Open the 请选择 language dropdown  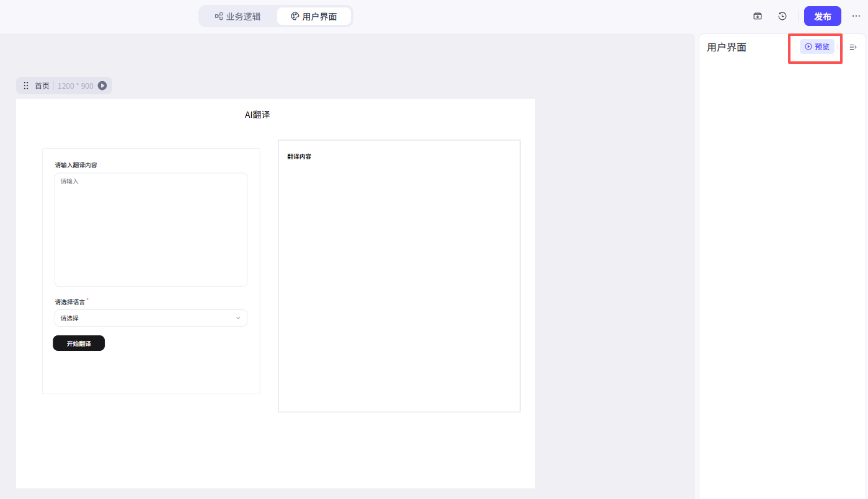click(151, 318)
